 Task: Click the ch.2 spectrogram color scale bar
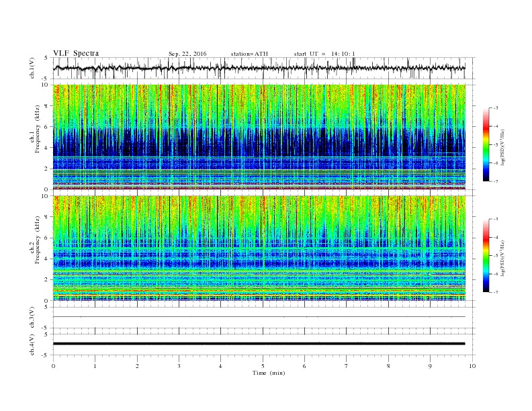point(486,255)
